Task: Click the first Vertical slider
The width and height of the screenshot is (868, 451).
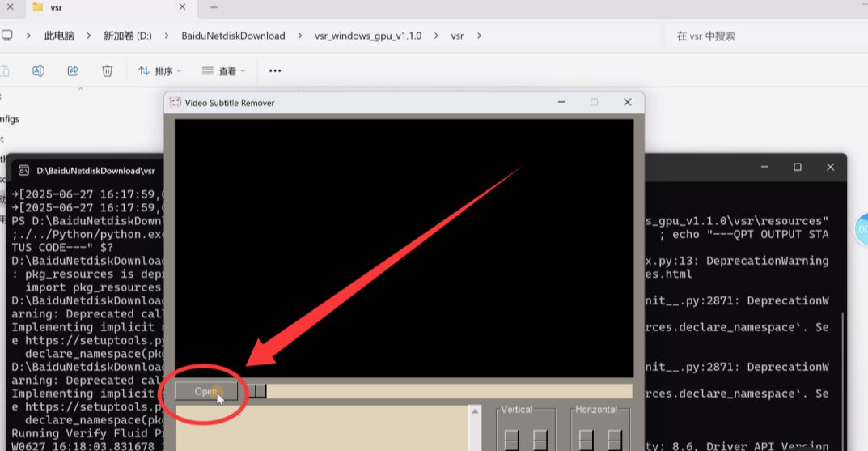Action: (511, 440)
